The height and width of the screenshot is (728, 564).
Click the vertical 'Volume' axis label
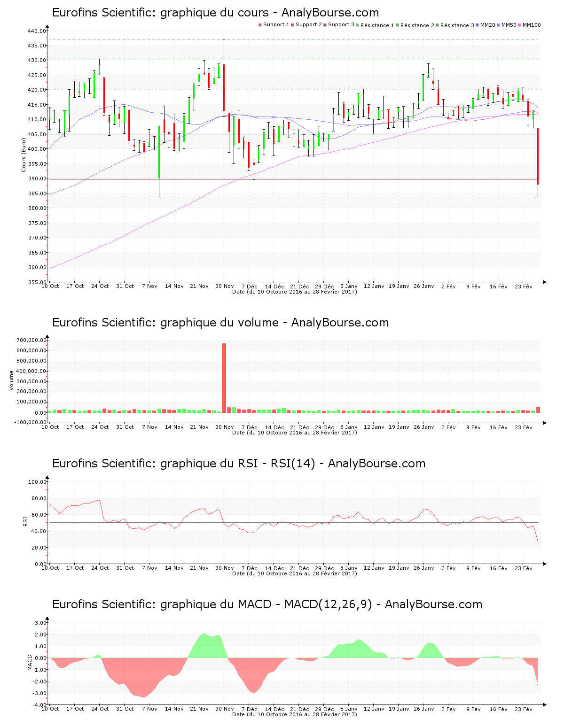click(x=12, y=380)
